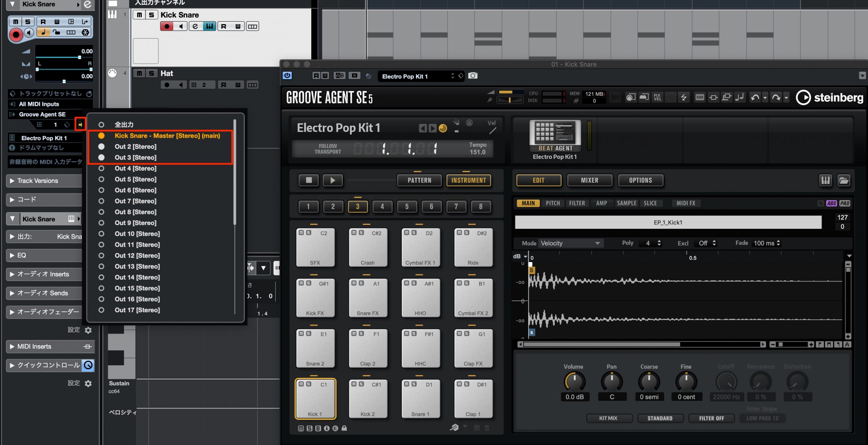Enable the Out 5 [Stereo] output

(x=135, y=179)
